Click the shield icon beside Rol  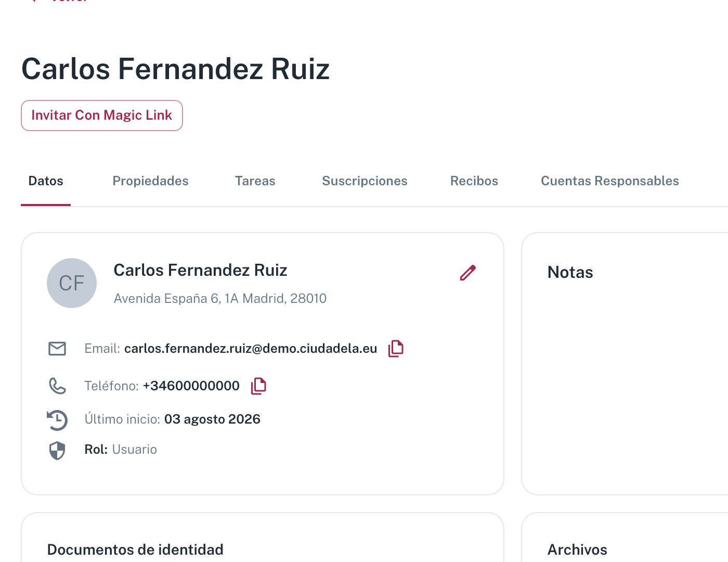click(57, 451)
